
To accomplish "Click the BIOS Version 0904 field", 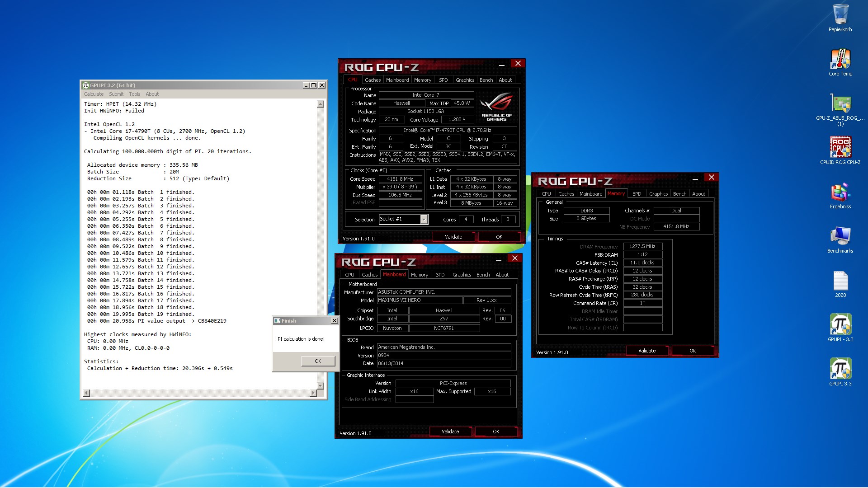I will point(444,355).
